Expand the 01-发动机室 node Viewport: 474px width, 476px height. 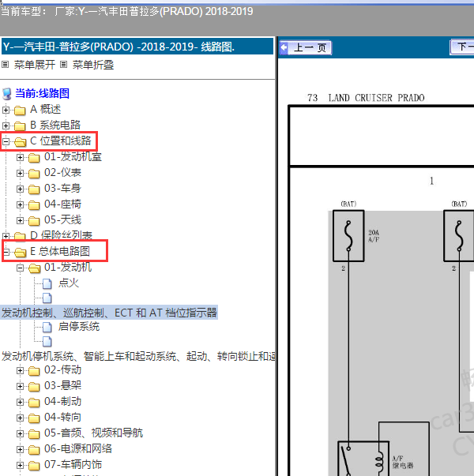click(20, 157)
